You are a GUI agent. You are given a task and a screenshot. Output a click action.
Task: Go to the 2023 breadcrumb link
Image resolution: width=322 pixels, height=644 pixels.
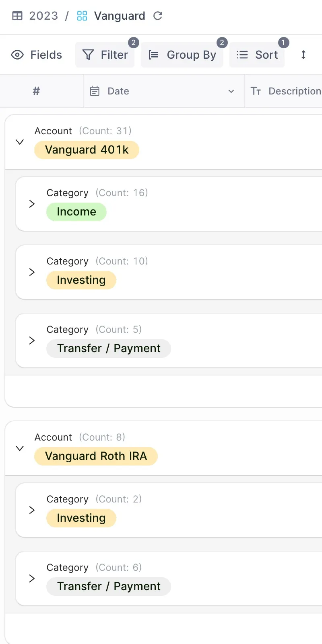tap(43, 16)
